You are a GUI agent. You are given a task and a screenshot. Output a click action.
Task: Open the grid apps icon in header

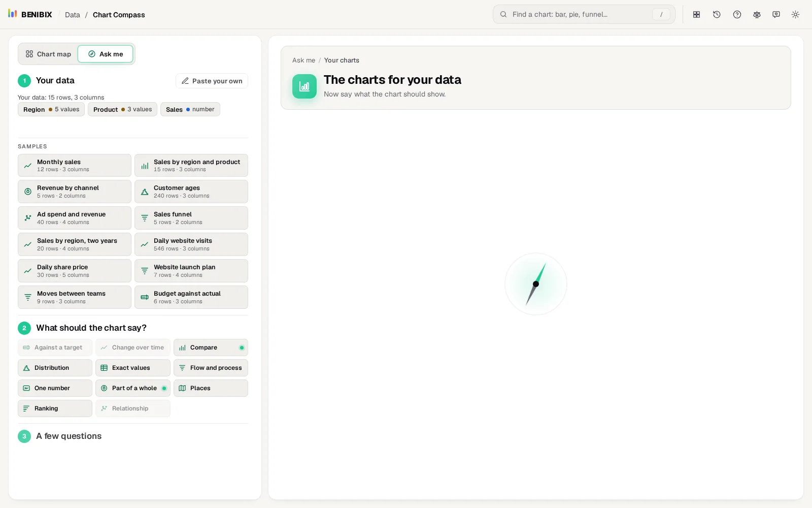tap(697, 15)
